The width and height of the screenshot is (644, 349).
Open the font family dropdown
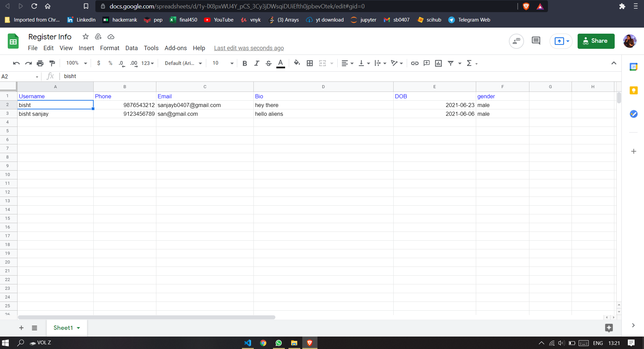tap(183, 63)
